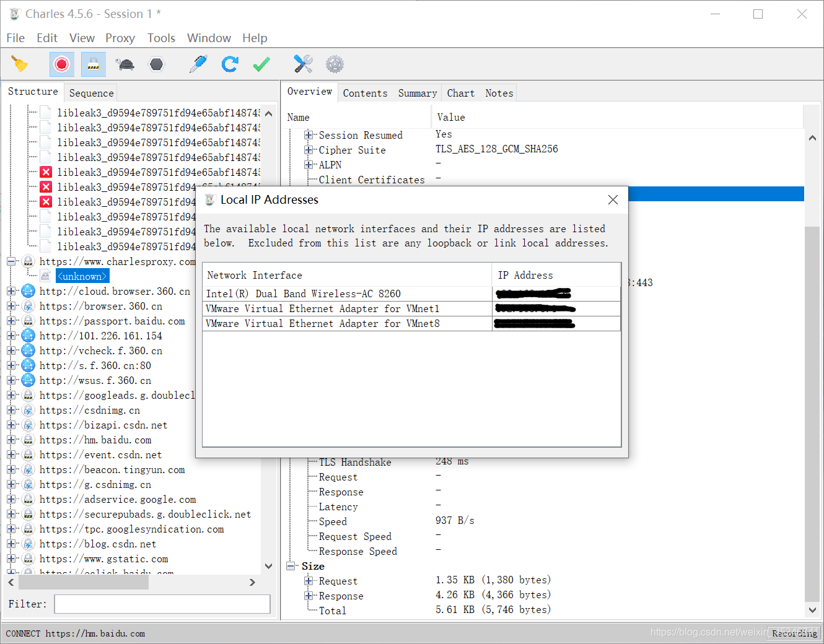This screenshot has height=644, width=824.
Task: Toggle the red Recording button
Action: click(x=61, y=64)
